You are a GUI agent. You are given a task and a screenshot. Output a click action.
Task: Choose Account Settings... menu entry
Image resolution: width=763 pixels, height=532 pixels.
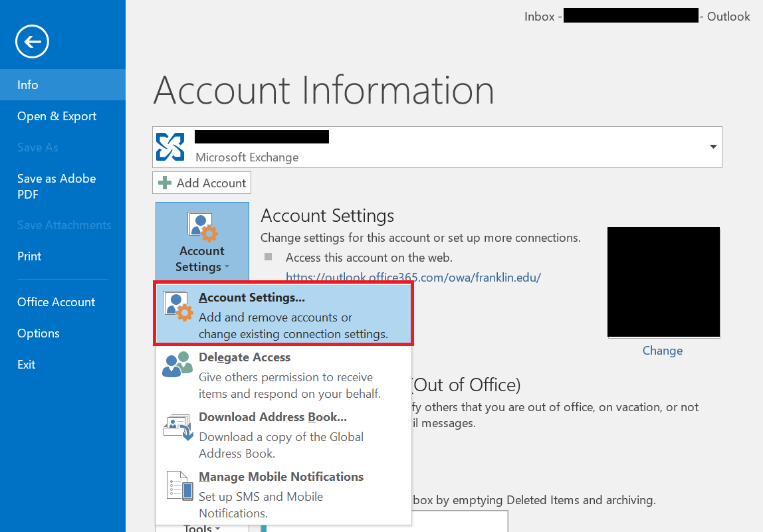283,313
